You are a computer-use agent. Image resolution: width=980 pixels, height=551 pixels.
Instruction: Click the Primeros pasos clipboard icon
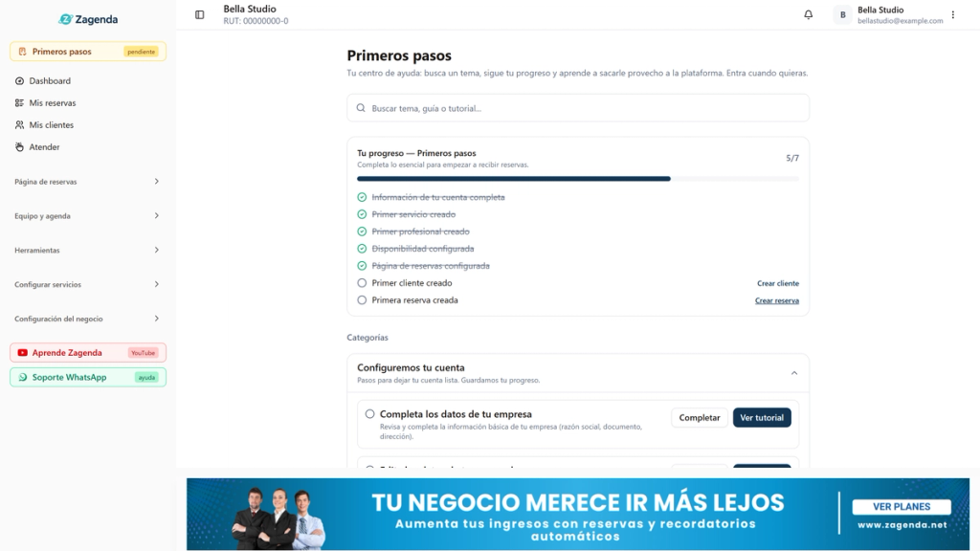(x=23, y=52)
